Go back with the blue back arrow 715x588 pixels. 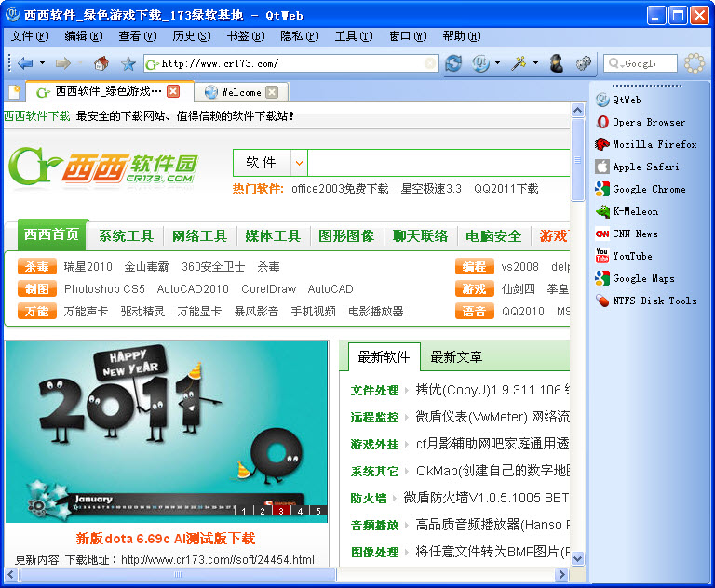pyautogui.click(x=25, y=63)
